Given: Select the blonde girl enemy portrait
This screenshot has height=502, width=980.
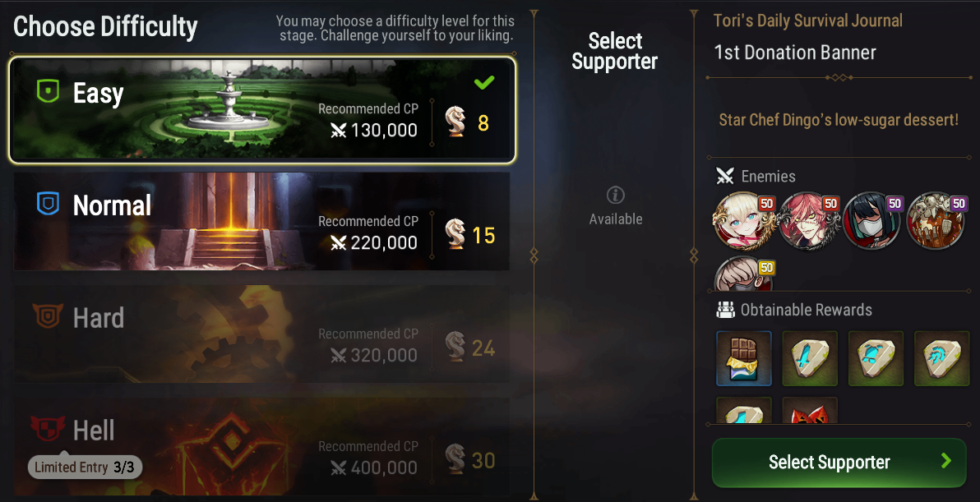Looking at the screenshot, I should [744, 221].
